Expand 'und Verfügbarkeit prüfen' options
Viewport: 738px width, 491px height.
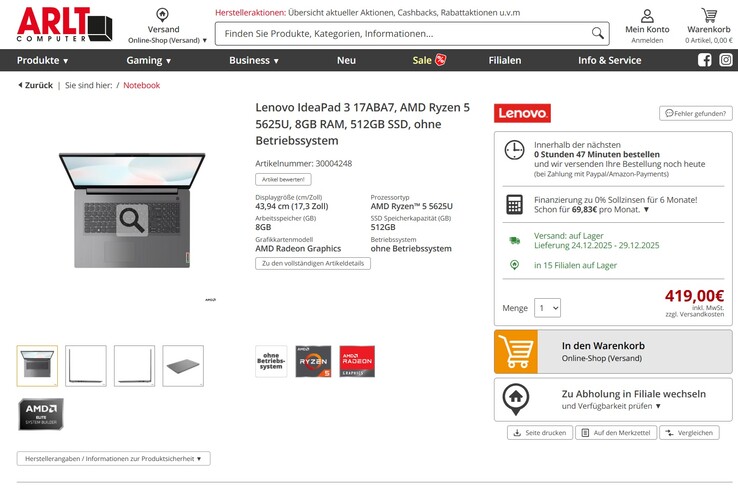611,406
